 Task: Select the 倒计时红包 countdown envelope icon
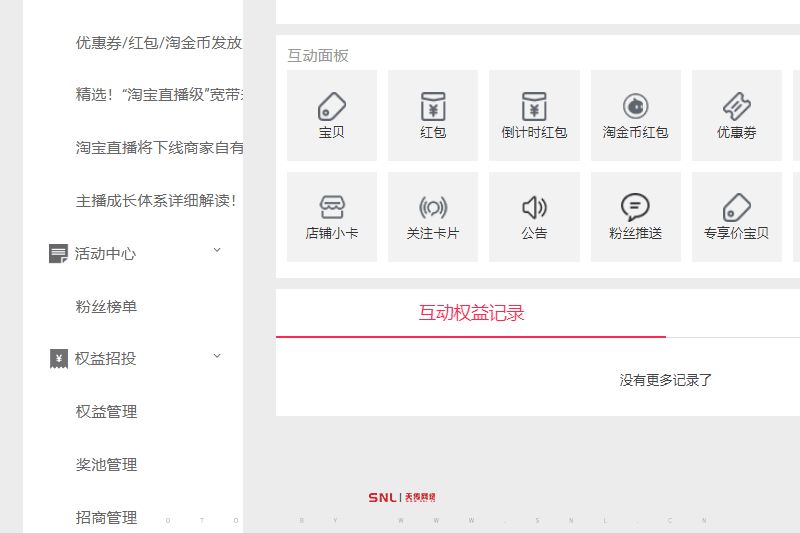point(534,106)
